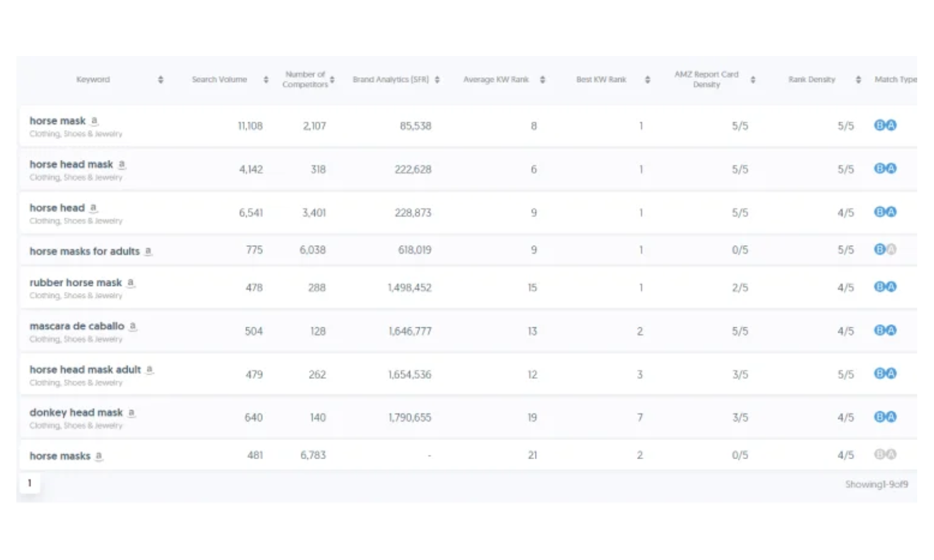This screenshot has height=560, width=934.
Task: Select the B match type badge for horse mask
Action: click(x=879, y=124)
